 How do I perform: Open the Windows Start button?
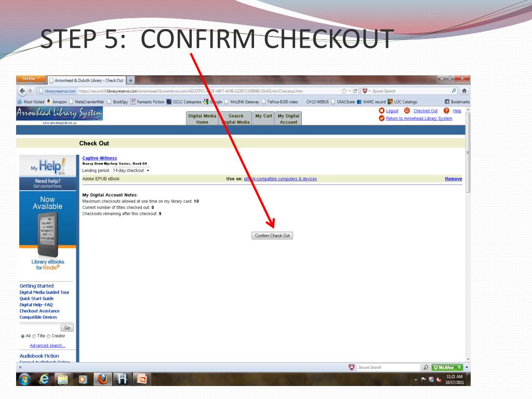click(24, 379)
